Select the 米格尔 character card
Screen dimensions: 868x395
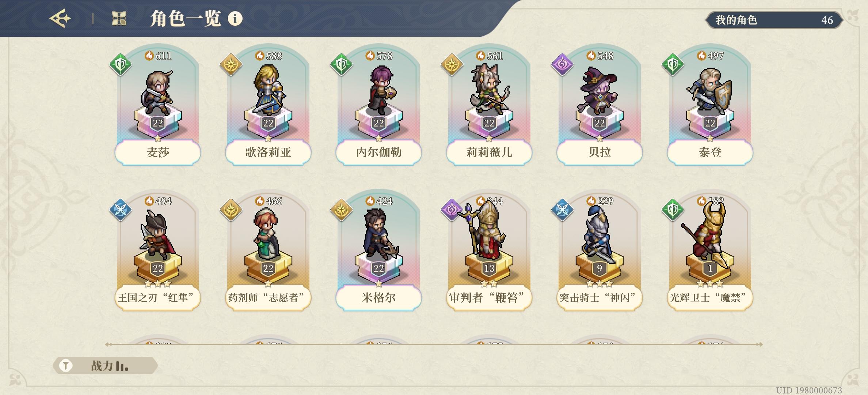[x=378, y=251]
